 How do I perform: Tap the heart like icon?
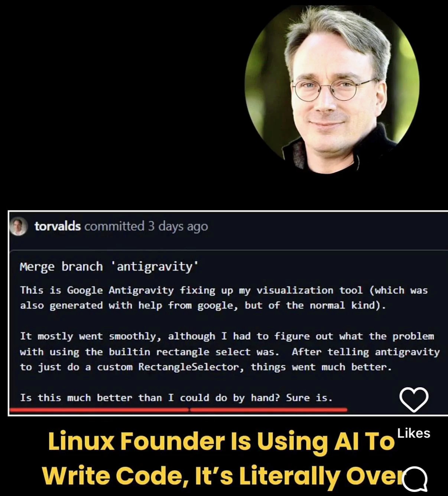click(x=414, y=399)
